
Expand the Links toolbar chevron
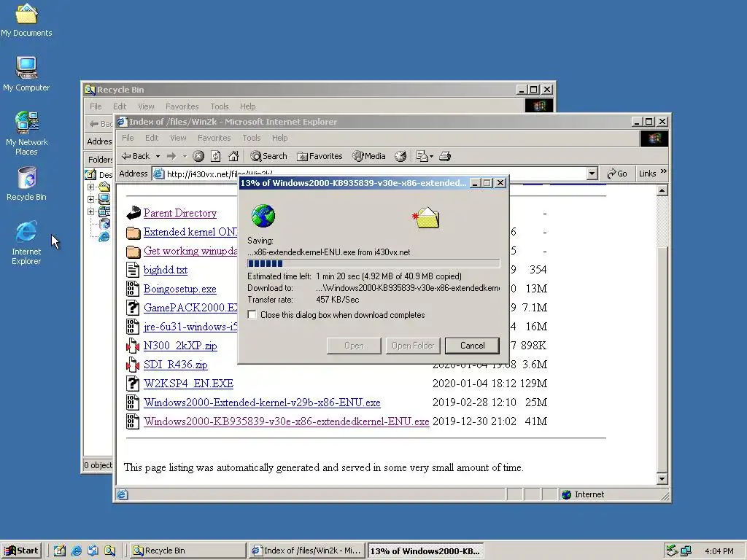664,171
